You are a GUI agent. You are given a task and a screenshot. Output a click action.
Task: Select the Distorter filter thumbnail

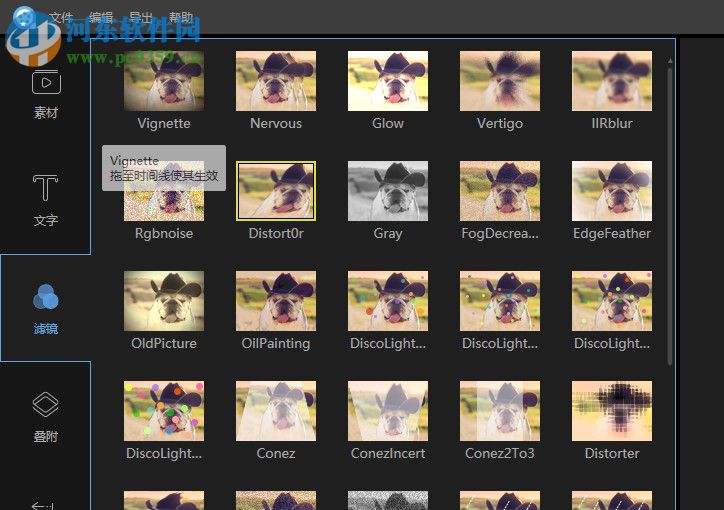click(x=612, y=411)
